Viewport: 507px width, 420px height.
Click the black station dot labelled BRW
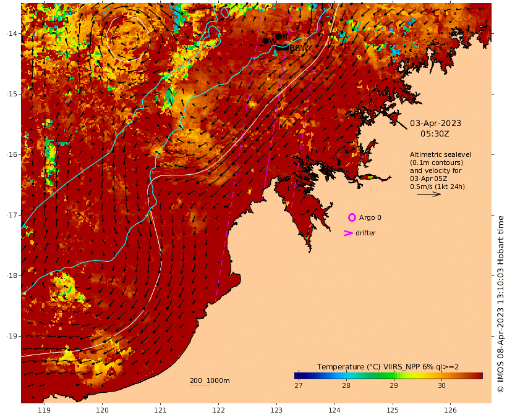[285, 48]
